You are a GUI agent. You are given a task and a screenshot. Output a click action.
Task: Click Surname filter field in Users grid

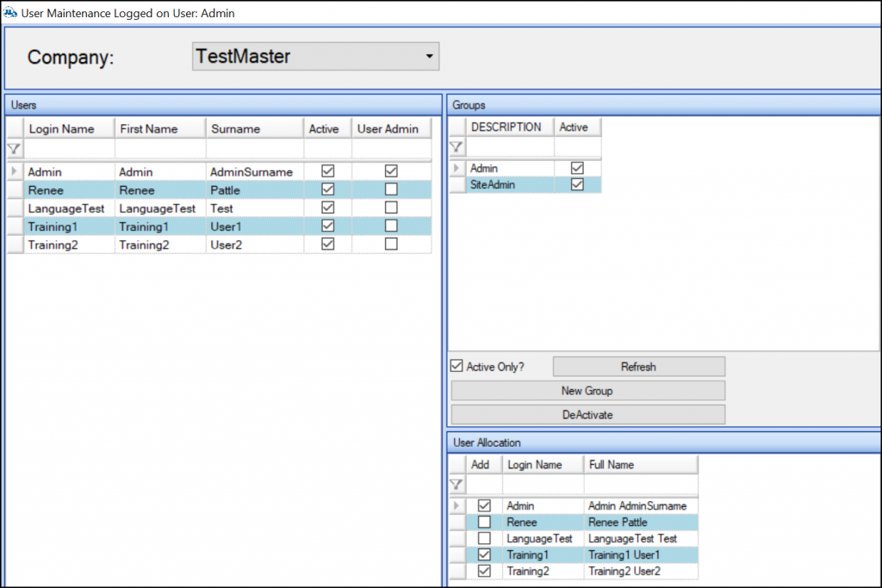point(255,149)
